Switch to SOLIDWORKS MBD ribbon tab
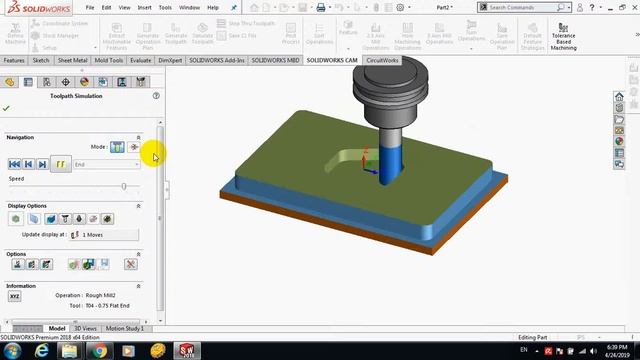The height and width of the screenshot is (360, 640). pos(275,60)
